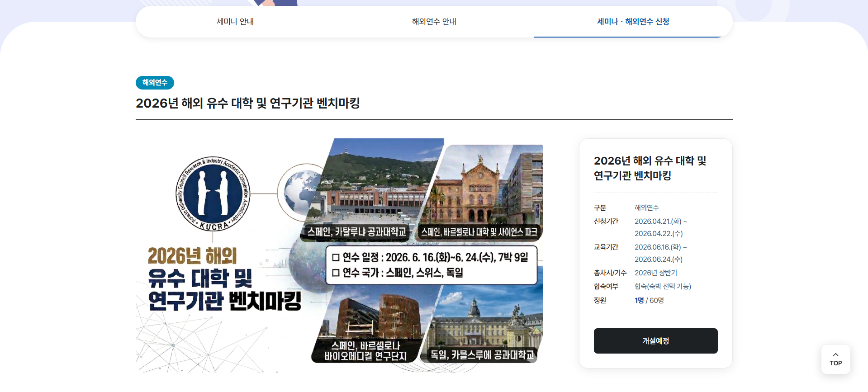Select the 세미나 · 해외연수 신청 tab
The width and height of the screenshot is (868, 392).
click(x=633, y=22)
